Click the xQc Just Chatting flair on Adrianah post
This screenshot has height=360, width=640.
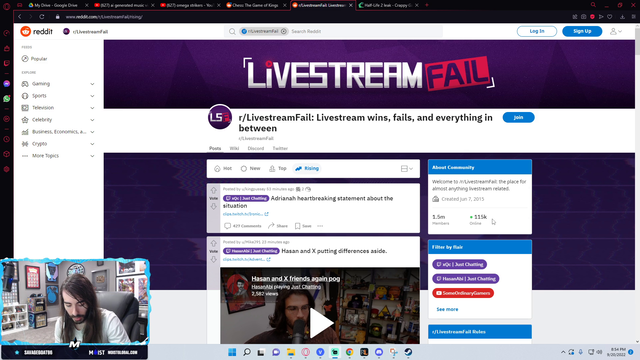246,198
